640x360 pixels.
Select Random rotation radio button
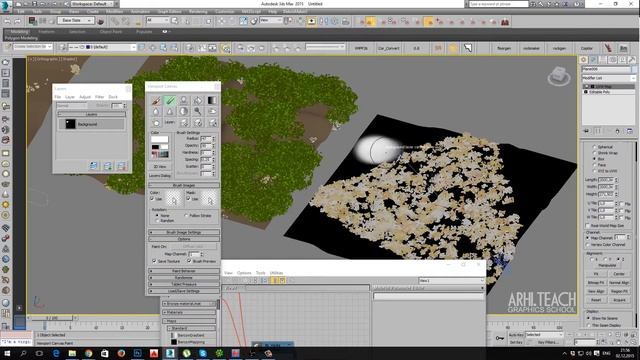tap(157, 220)
